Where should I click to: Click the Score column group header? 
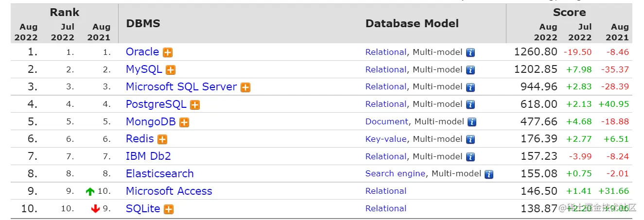[x=569, y=12]
